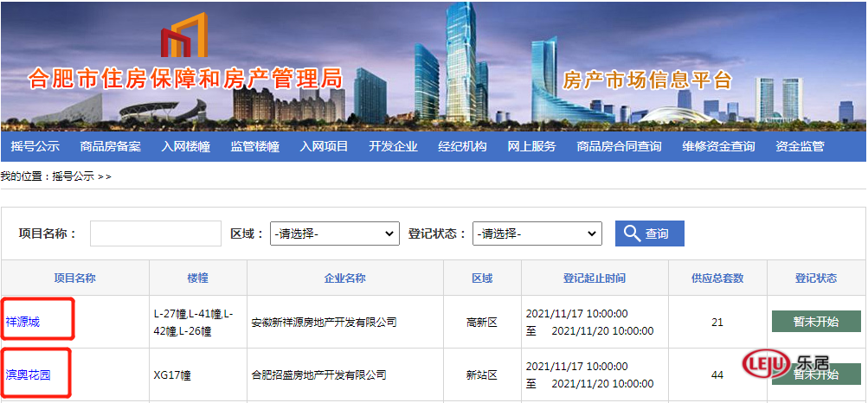
Task: Go to 入网楼幢 in the navigation bar
Action: click(186, 146)
